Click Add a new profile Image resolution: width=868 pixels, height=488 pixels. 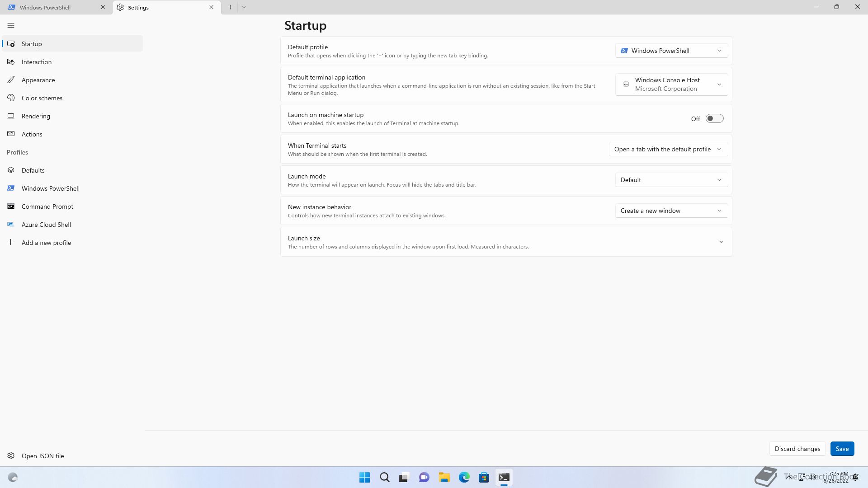72,243
